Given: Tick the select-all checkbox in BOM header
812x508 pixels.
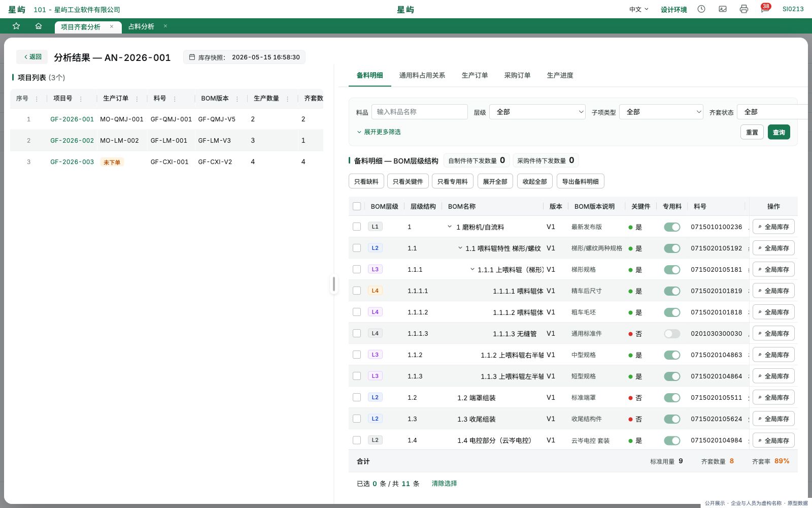Looking at the screenshot, I should pos(357,206).
